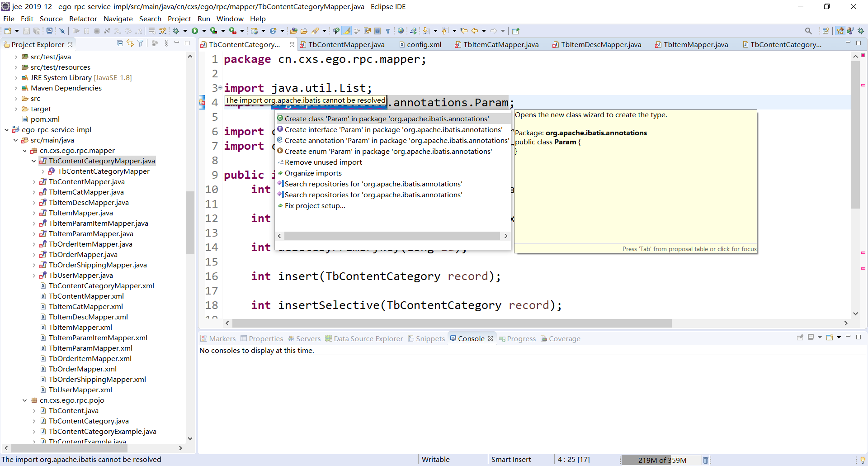Switch to TbItemCatMapper.java editor tab
Screen dimensions: 868x466
click(496, 44)
